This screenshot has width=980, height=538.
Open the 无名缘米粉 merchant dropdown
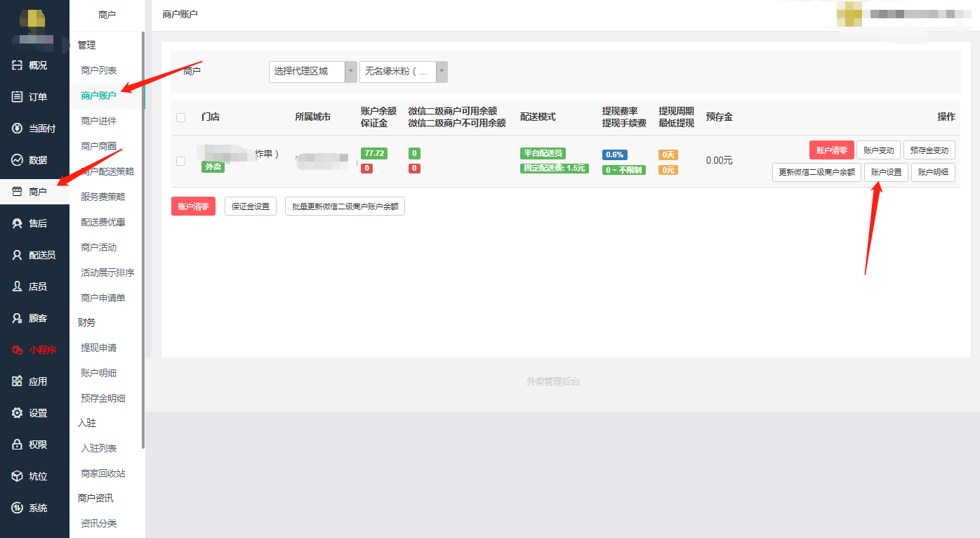404,72
